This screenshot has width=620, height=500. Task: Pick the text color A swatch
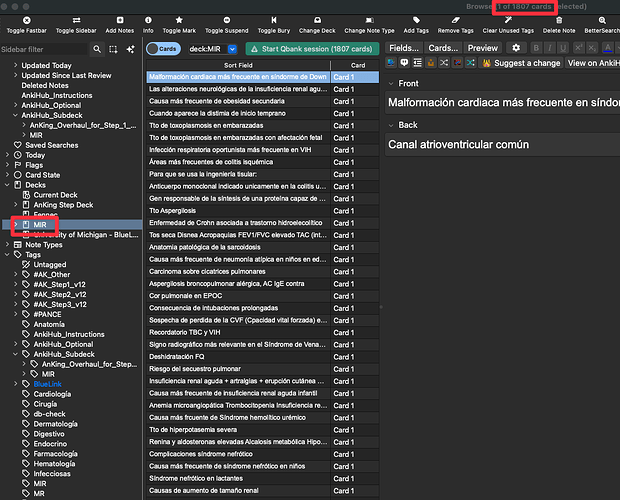[x=608, y=48]
